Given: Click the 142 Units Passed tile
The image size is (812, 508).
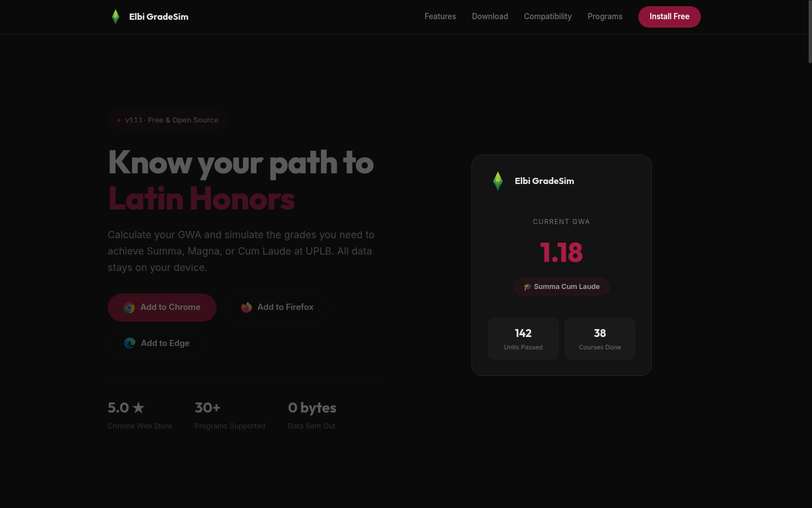Looking at the screenshot, I should [523, 339].
